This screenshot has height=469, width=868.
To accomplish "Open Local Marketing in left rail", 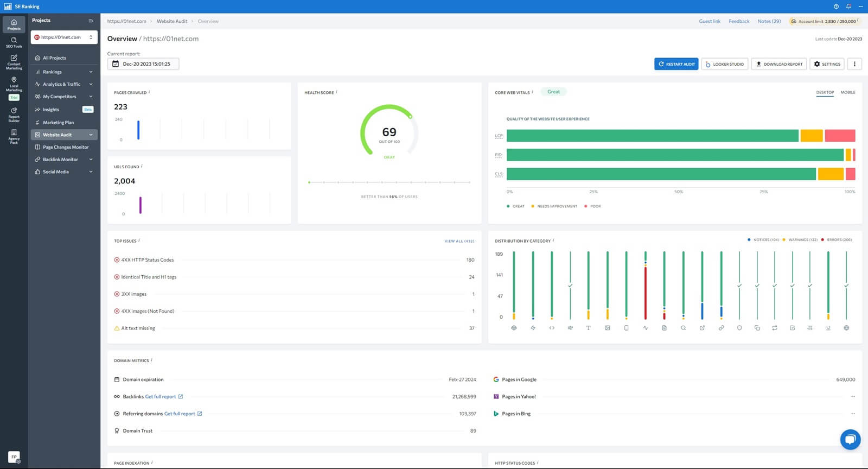I will 14,84.
